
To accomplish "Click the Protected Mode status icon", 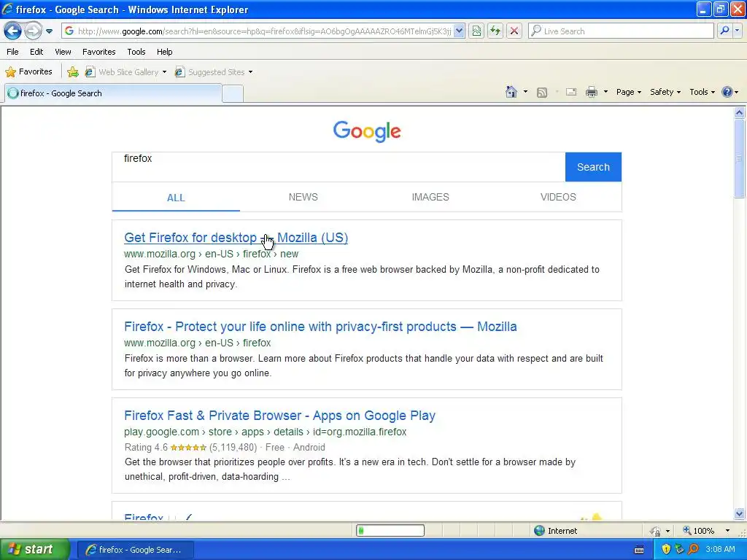I will pos(656,531).
